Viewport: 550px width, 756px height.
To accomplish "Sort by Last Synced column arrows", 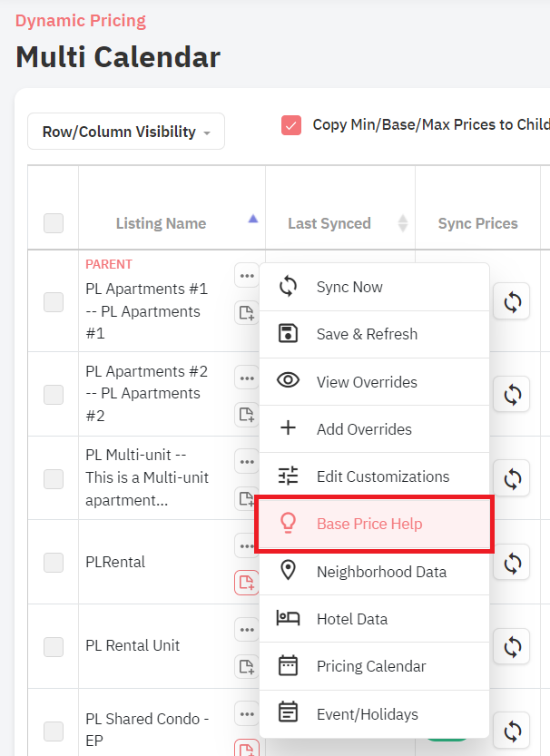I will 403,223.
